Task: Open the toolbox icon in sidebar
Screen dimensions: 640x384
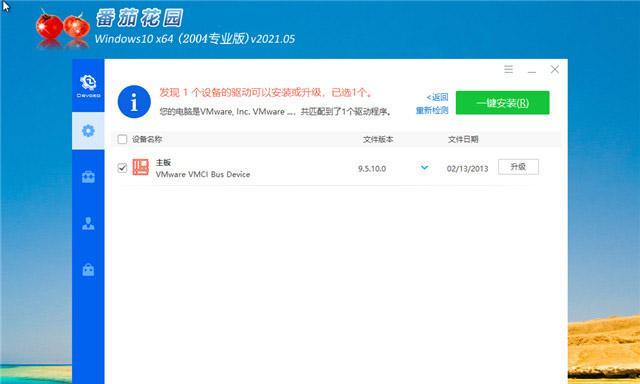Action: pos(88,177)
